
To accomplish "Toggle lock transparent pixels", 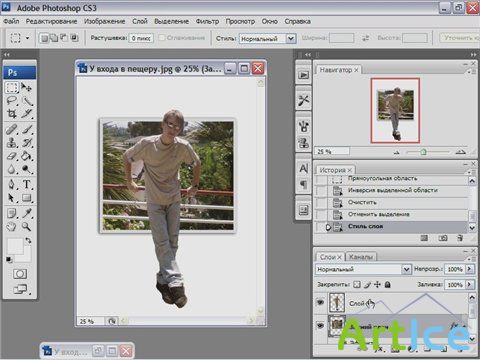I will [357, 284].
